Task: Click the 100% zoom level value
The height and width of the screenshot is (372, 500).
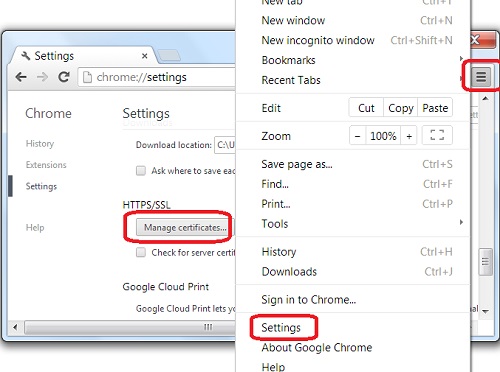Action: coord(383,136)
